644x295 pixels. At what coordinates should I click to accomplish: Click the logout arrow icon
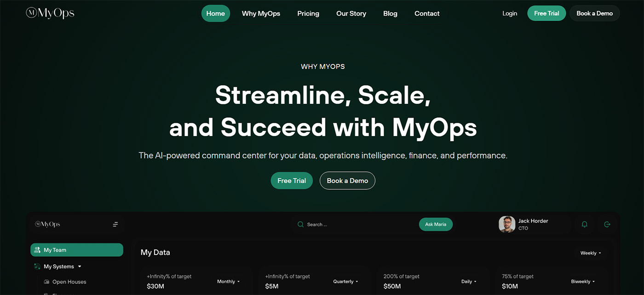(x=607, y=224)
